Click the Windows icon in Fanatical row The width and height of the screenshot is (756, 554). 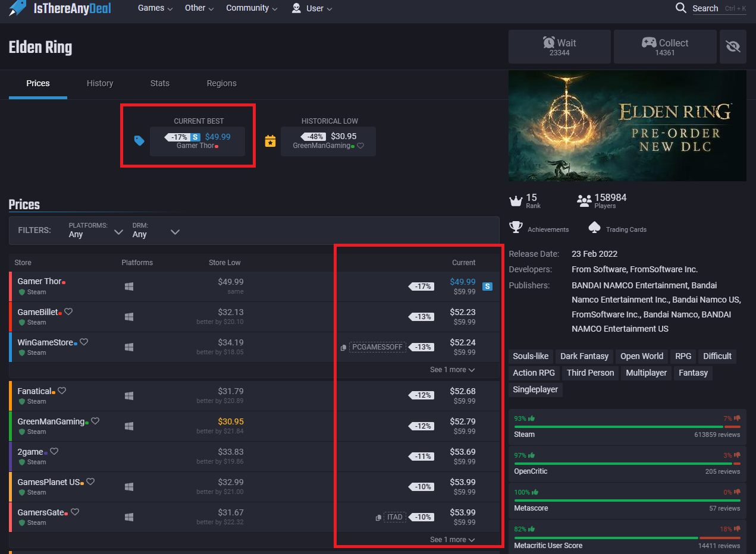click(129, 396)
